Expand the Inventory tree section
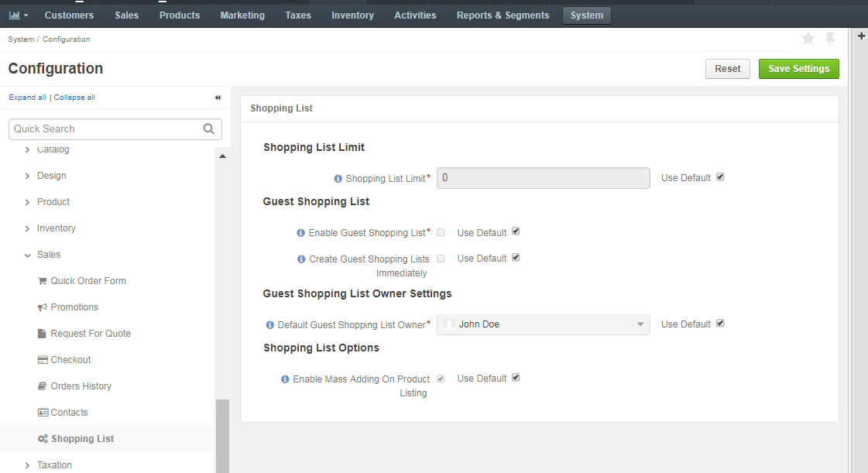This screenshot has width=868, height=473. [27, 228]
